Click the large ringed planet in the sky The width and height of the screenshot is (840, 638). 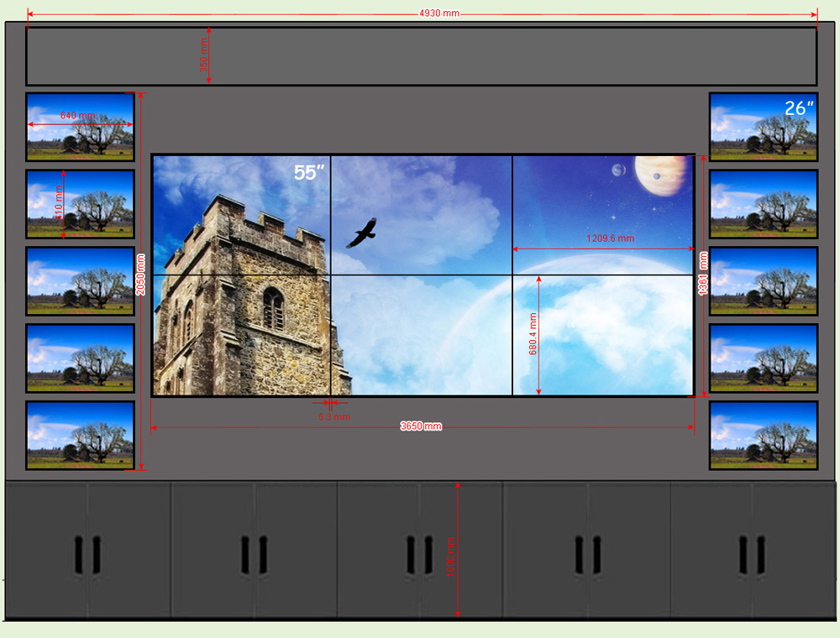(662, 174)
